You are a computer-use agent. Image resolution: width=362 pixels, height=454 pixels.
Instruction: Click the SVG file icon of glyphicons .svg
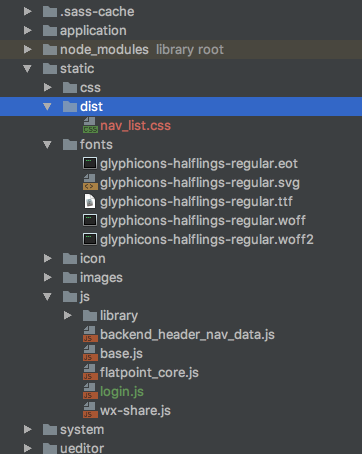[90, 182]
